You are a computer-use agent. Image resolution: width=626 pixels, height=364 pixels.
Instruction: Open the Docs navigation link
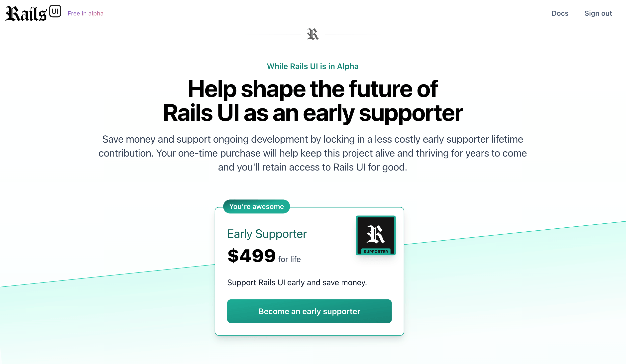[x=560, y=13]
